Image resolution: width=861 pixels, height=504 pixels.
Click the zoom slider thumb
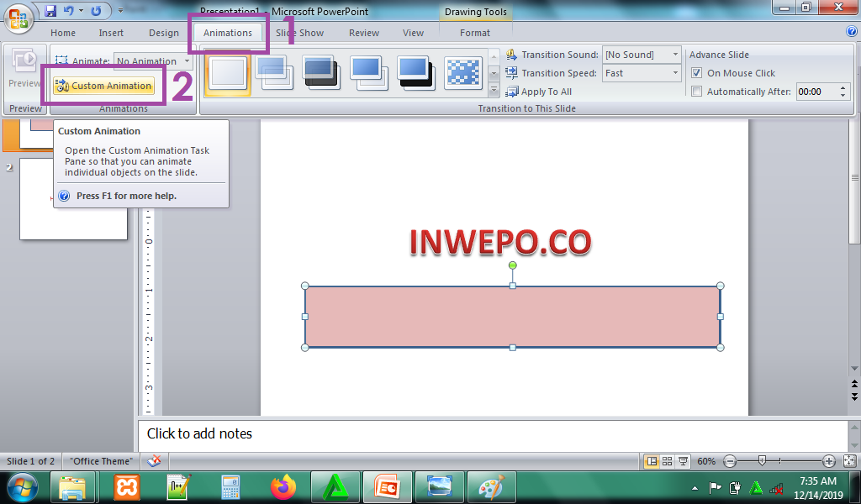[762, 461]
